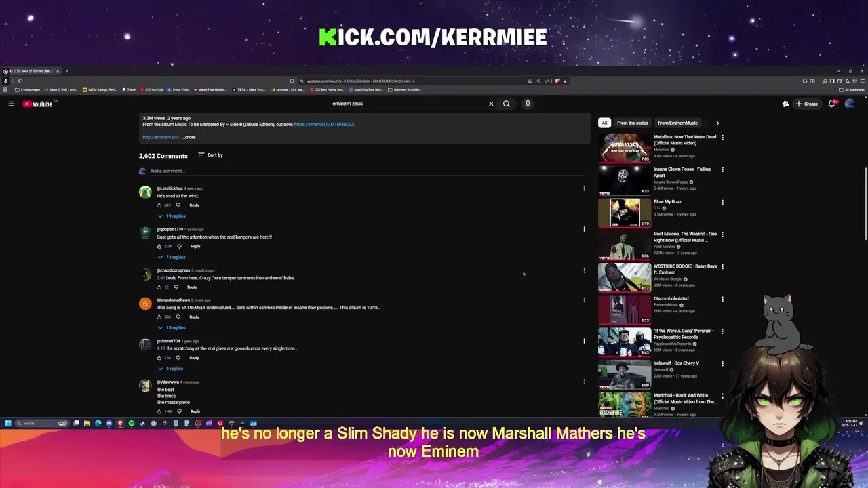
Task: Open options for Metallica video suggestion
Action: tap(722, 138)
